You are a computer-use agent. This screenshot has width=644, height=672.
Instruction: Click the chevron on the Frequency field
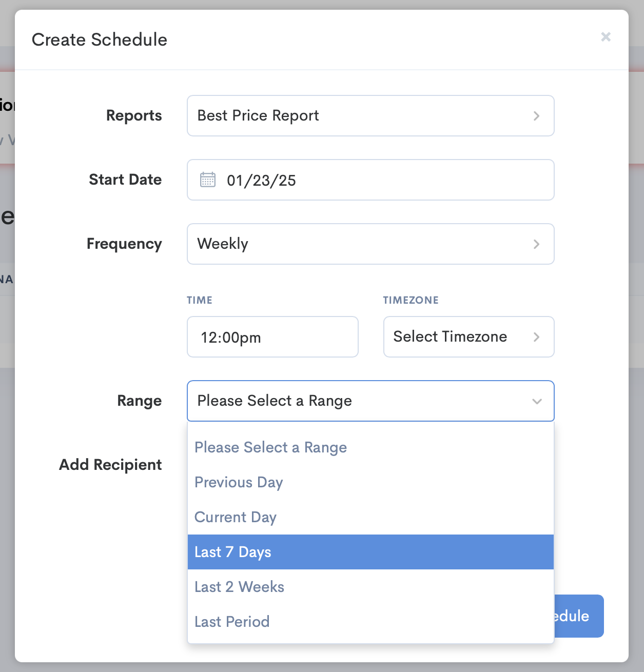[x=537, y=244]
